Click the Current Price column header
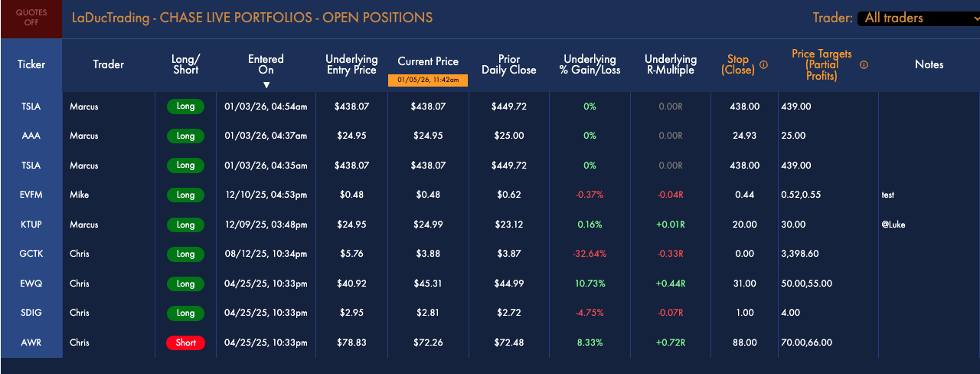This screenshot has width=980, height=374. [x=428, y=61]
